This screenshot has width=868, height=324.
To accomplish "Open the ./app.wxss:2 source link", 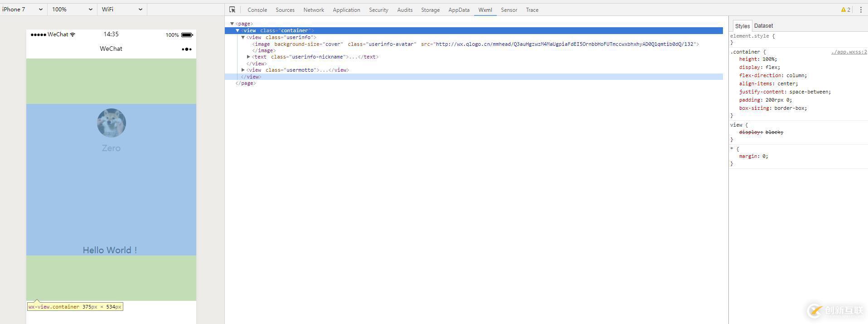I will pyautogui.click(x=849, y=52).
